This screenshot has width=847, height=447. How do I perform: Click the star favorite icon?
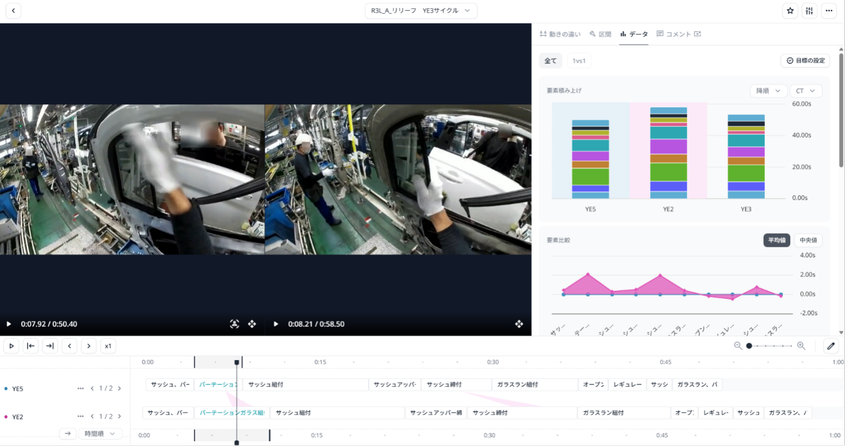(790, 10)
